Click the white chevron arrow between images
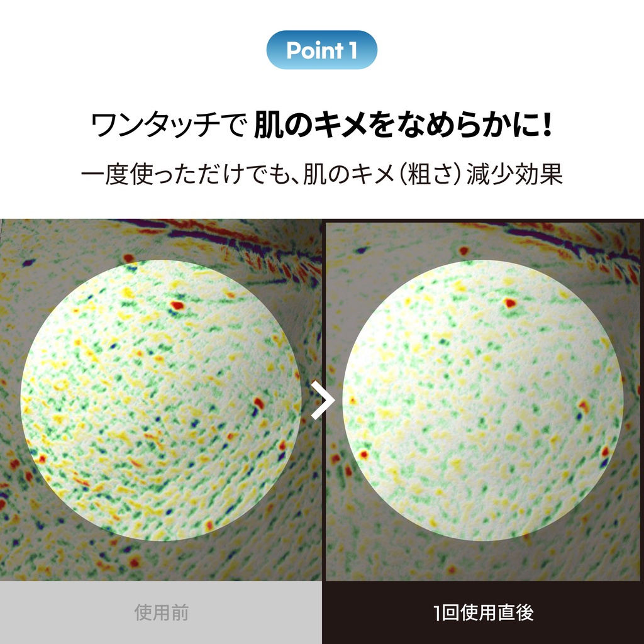This screenshot has width=644, height=644. (x=323, y=400)
